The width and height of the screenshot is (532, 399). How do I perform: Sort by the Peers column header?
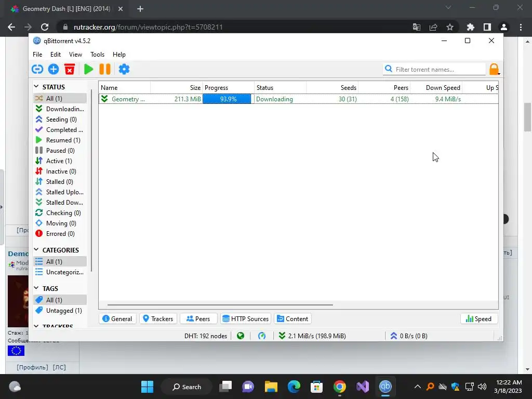tap(384, 87)
